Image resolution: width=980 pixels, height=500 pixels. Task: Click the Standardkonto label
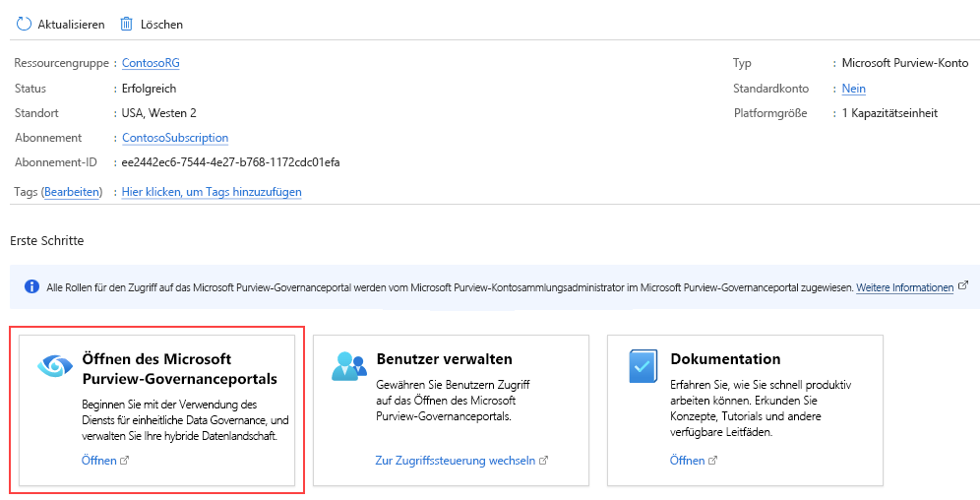coord(771,89)
